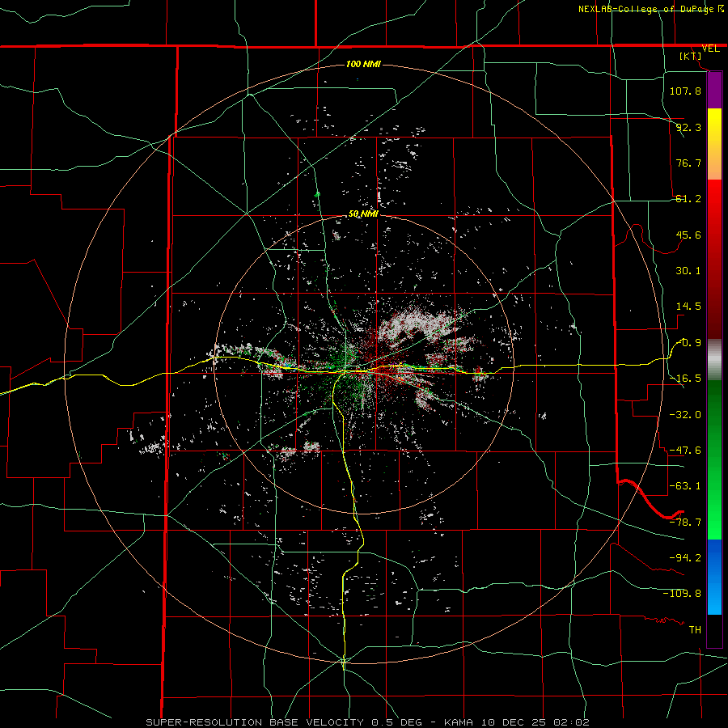This screenshot has width=728, height=728.
Task: Click the -63.1 scale value
Action: click(x=685, y=486)
